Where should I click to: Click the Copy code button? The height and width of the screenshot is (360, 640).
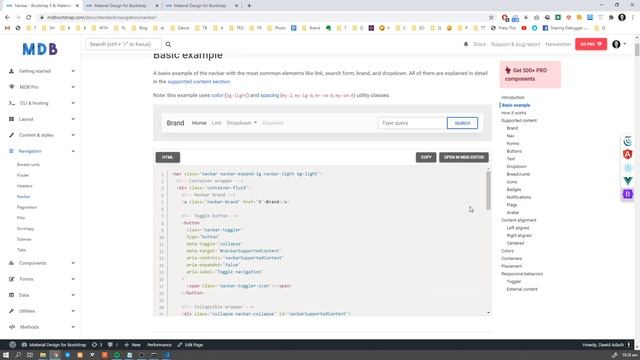point(426,157)
